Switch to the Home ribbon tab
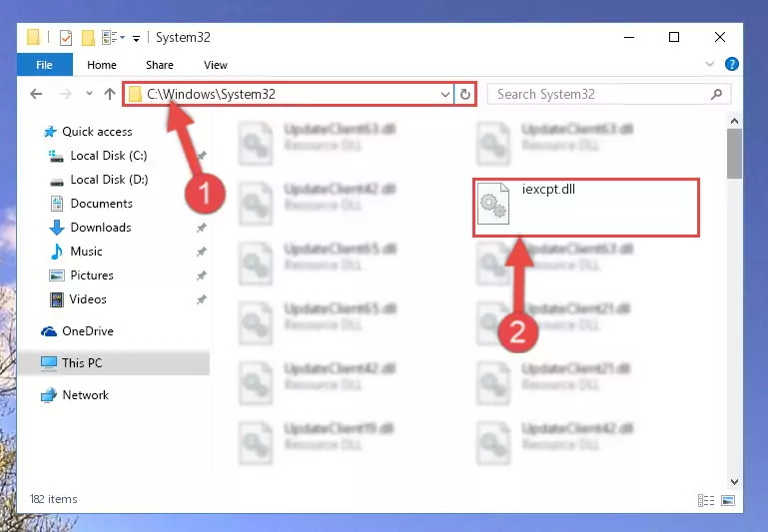The height and width of the screenshot is (532, 768). tap(102, 65)
